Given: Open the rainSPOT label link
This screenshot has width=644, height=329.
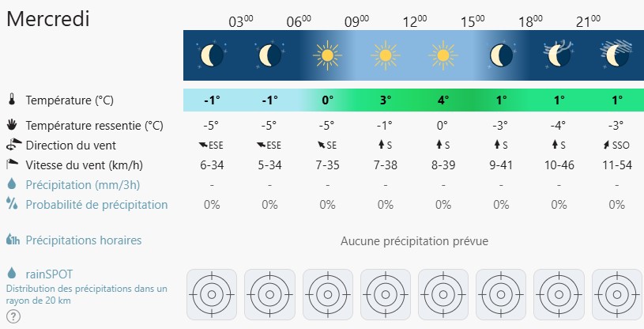Looking at the screenshot, I should tap(49, 274).
